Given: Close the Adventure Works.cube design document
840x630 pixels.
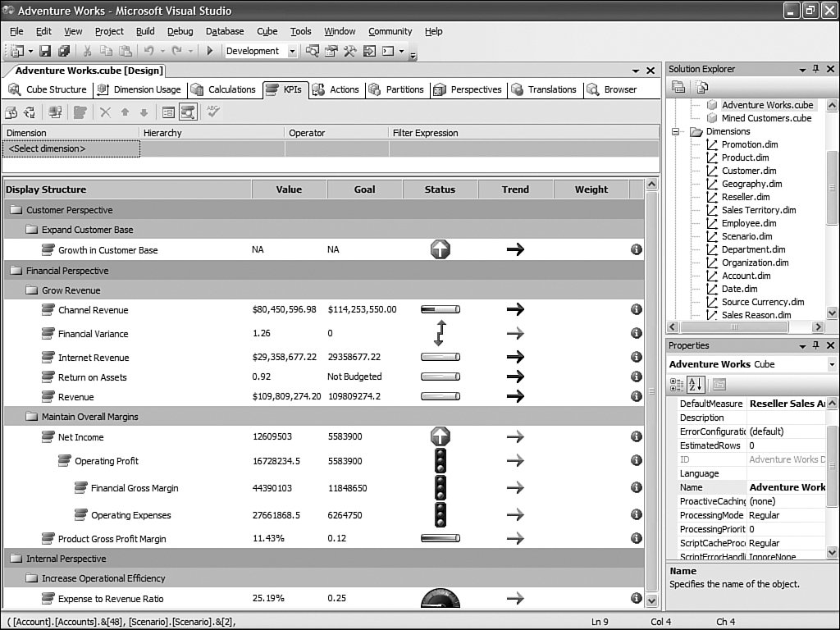Looking at the screenshot, I should (x=651, y=71).
